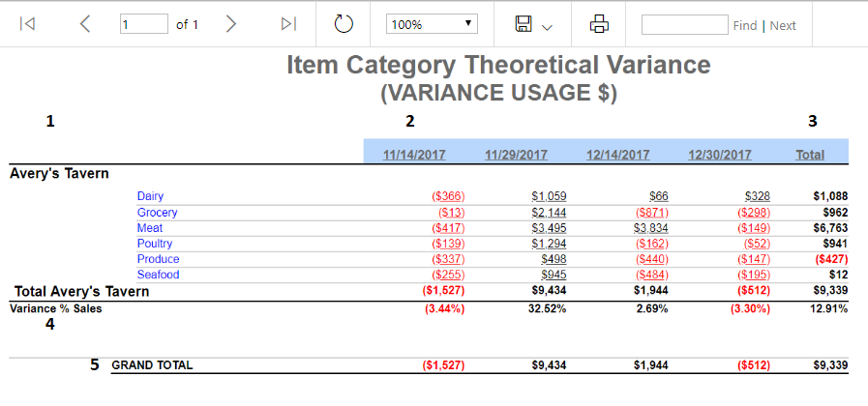Open the Grocery category link
Viewport: 868px width, 406px height.
coord(157,213)
